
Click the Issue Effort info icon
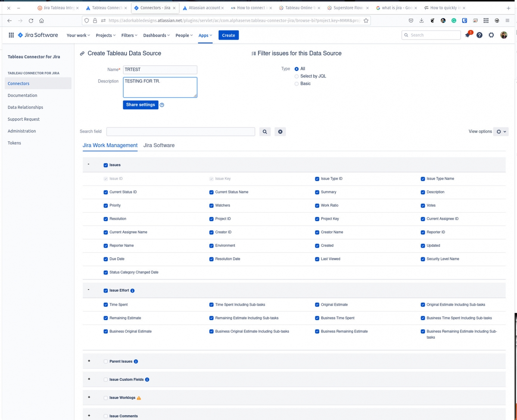[x=132, y=290]
